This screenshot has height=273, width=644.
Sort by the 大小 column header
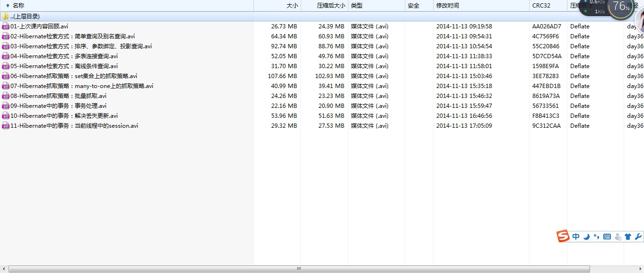[x=277, y=6]
